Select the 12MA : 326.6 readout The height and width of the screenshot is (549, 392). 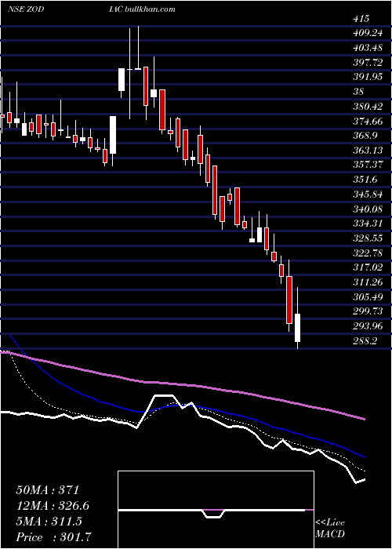[53, 506]
